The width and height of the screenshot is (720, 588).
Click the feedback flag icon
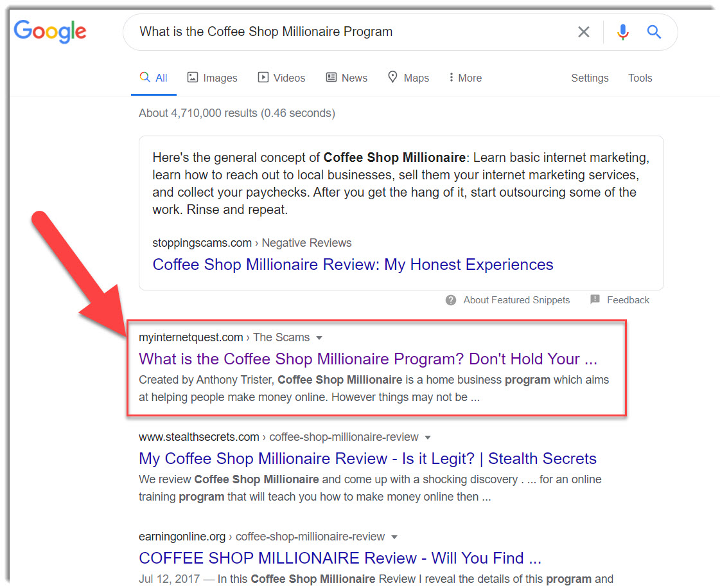click(595, 299)
